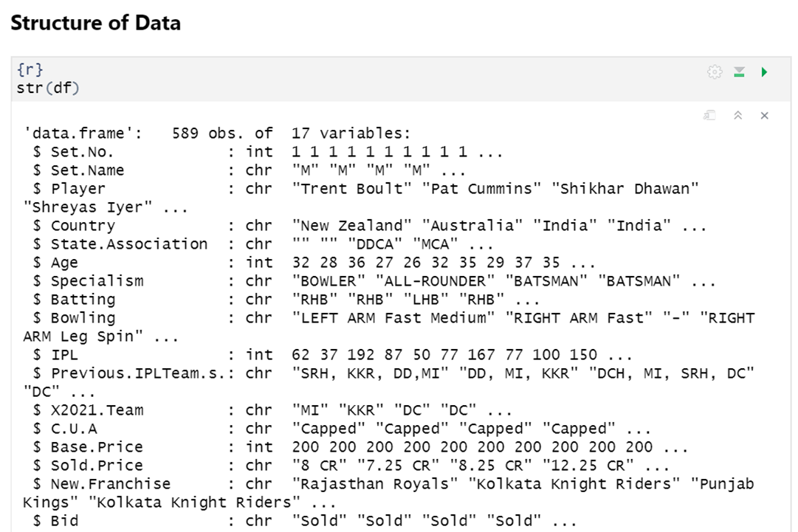Collapse the output with the double-chevron icon
This screenshot has width=798, height=532.
[738, 116]
